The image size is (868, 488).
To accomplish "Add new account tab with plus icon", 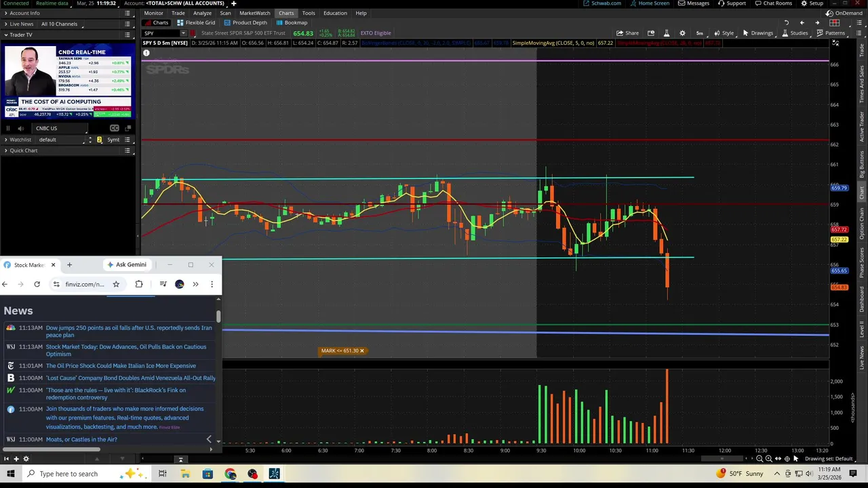I will pos(234,3).
